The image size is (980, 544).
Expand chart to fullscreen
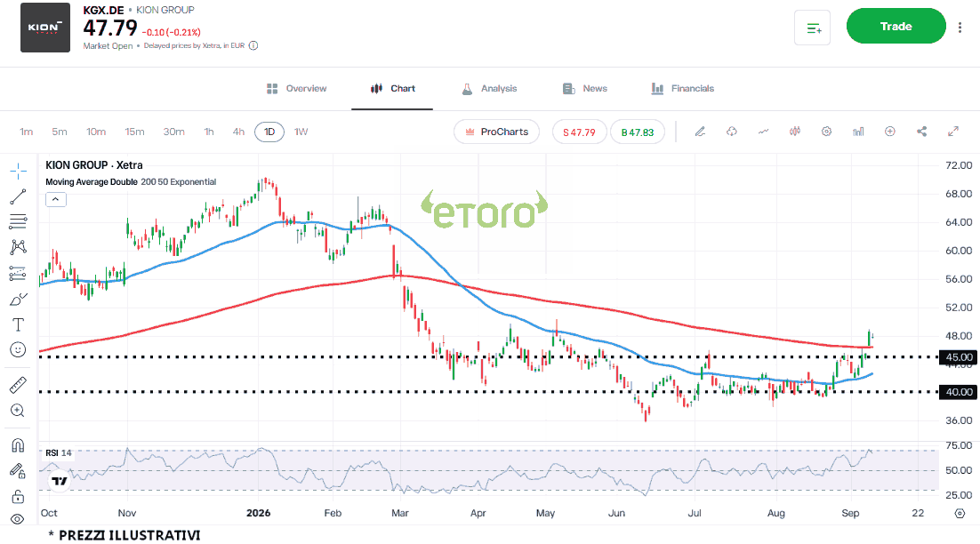pos(953,132)
